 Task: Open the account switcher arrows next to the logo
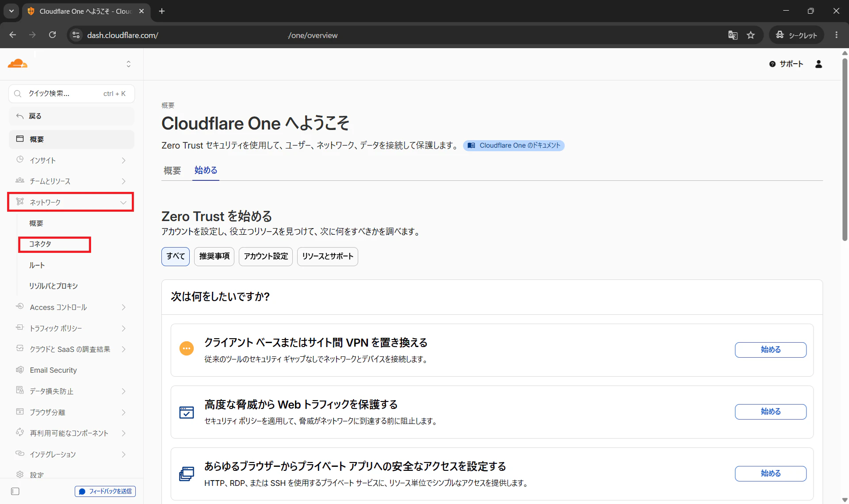[x=129, y=64]
